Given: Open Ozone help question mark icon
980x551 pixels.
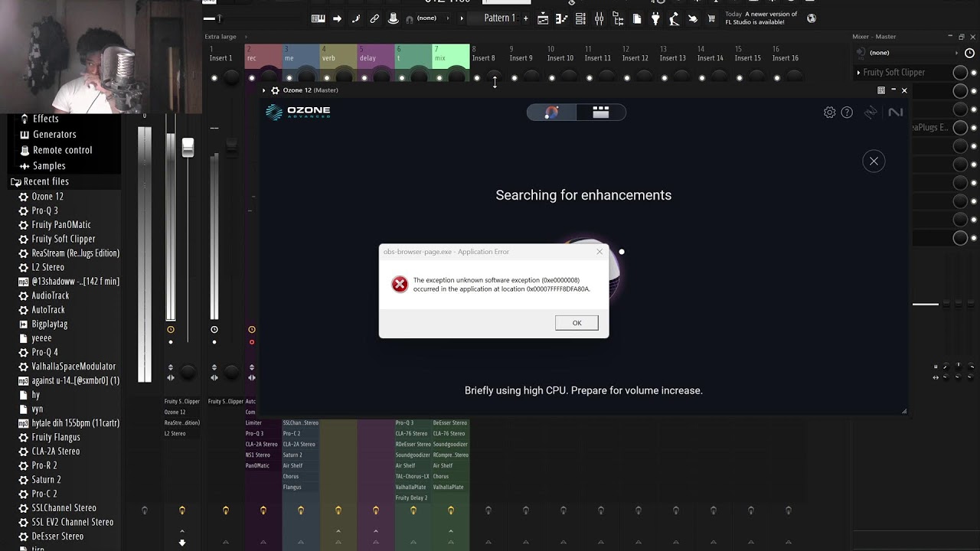Looking at the screenshot, I should click(x=847, y=112).
